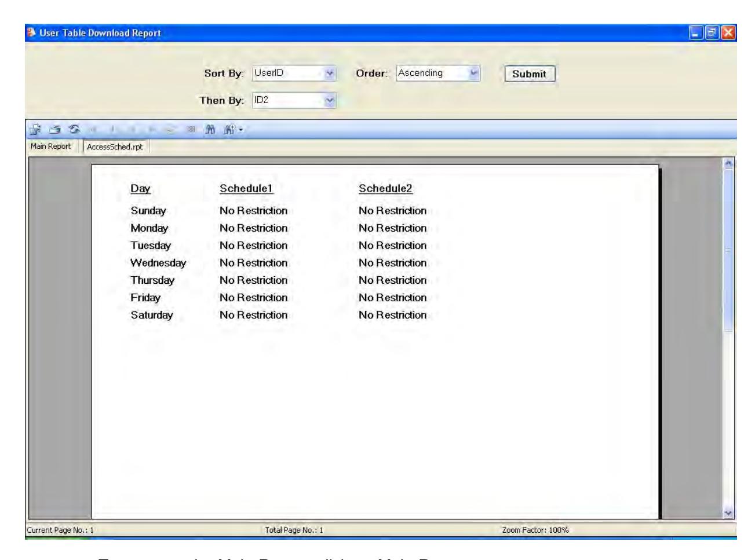Click Tuesday's Schedule1 No Restriction value

pos(253,246)
